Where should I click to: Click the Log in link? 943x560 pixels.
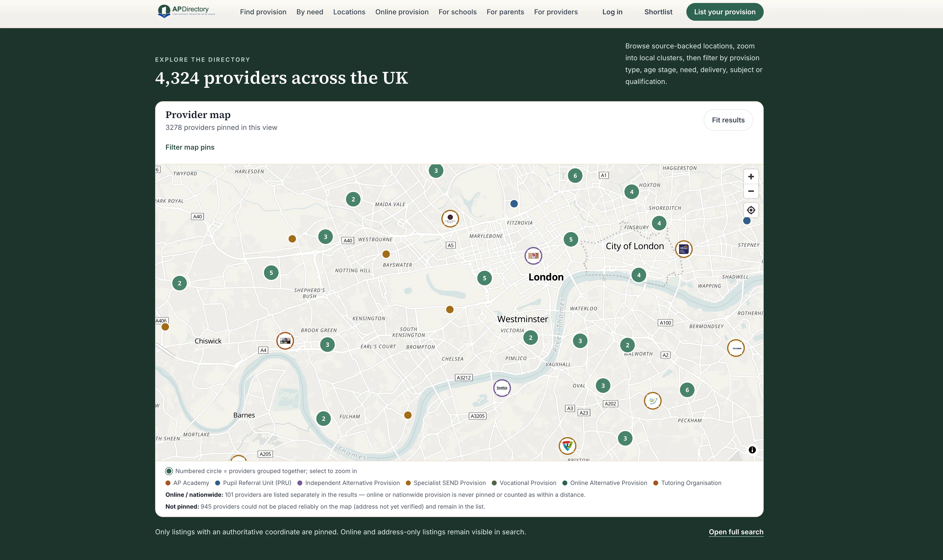612,12
